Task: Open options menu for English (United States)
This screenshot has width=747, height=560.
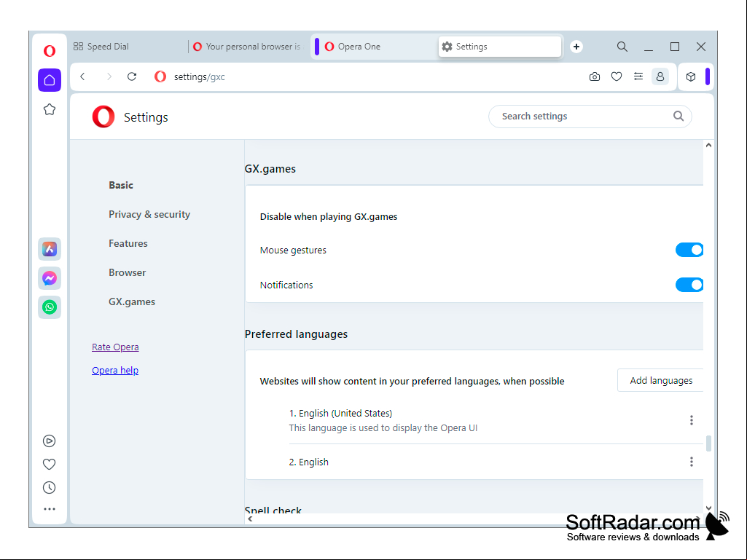Action: pos(692,420)
